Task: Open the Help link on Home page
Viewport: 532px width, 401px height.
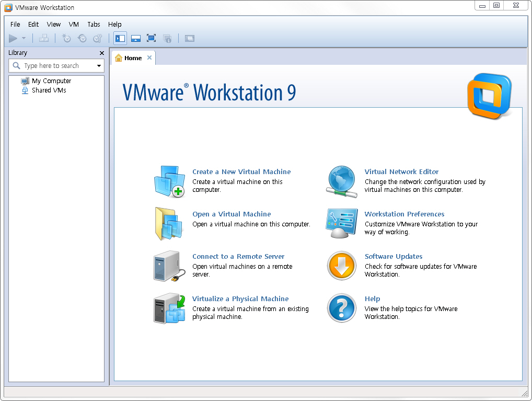Action: (x=372, y=299)
